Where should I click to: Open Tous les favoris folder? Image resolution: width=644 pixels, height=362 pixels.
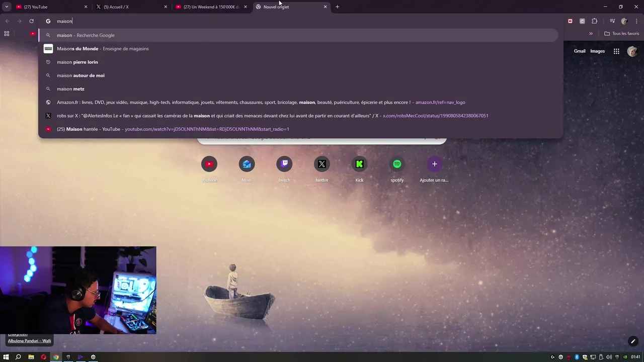tap(621, 34)
